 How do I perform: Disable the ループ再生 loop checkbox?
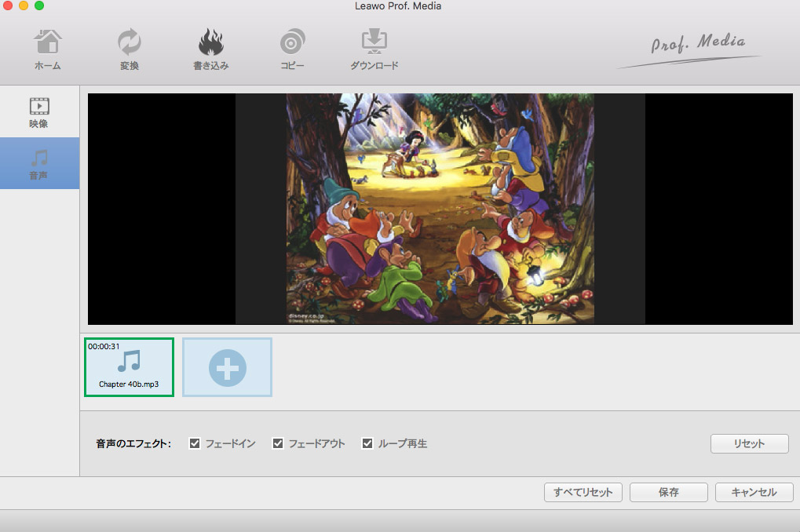367,443
